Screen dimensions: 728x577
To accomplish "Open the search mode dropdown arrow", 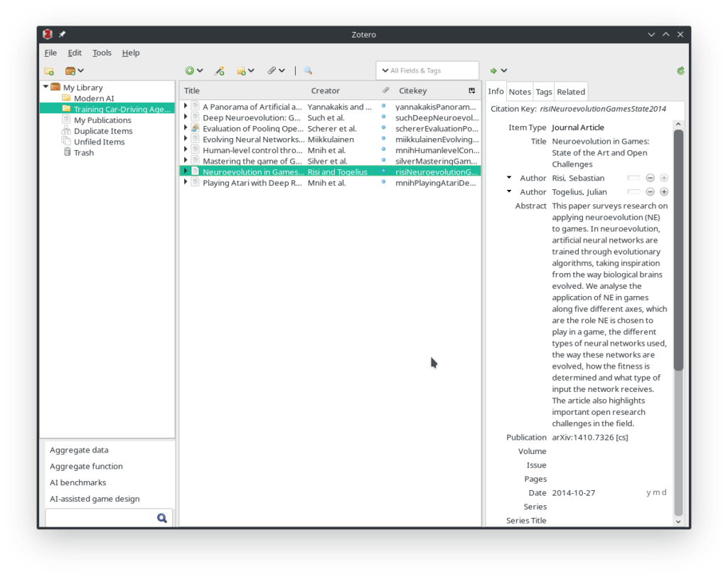I will click(x=385, y=70).
